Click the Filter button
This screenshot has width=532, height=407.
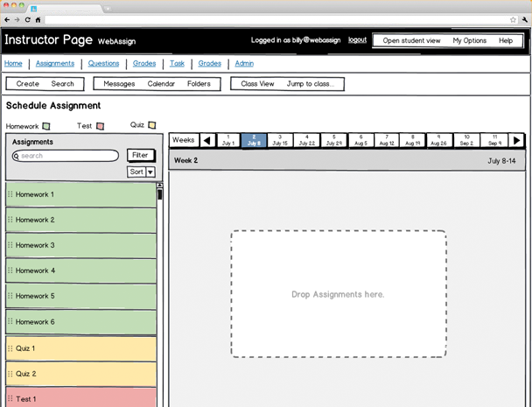point(140,155)
